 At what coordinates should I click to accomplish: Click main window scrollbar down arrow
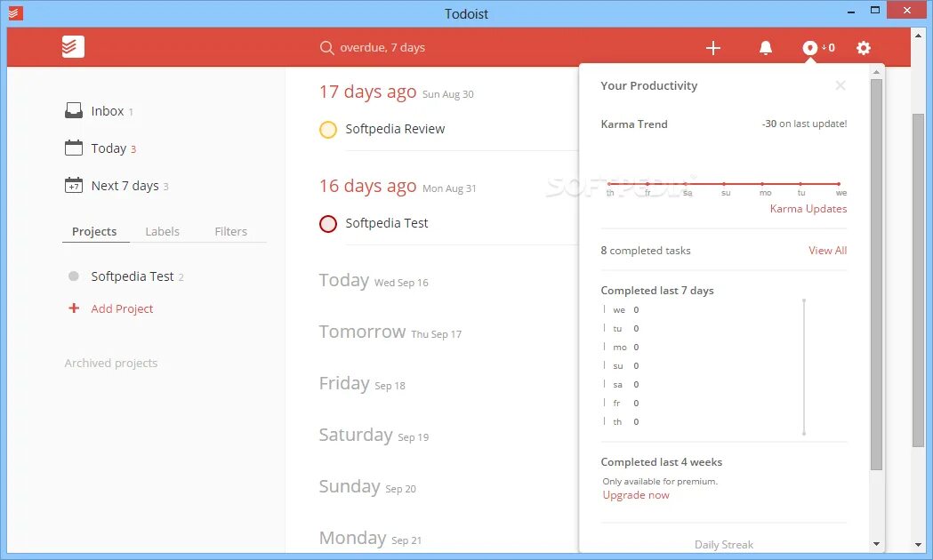pos(919,545)
